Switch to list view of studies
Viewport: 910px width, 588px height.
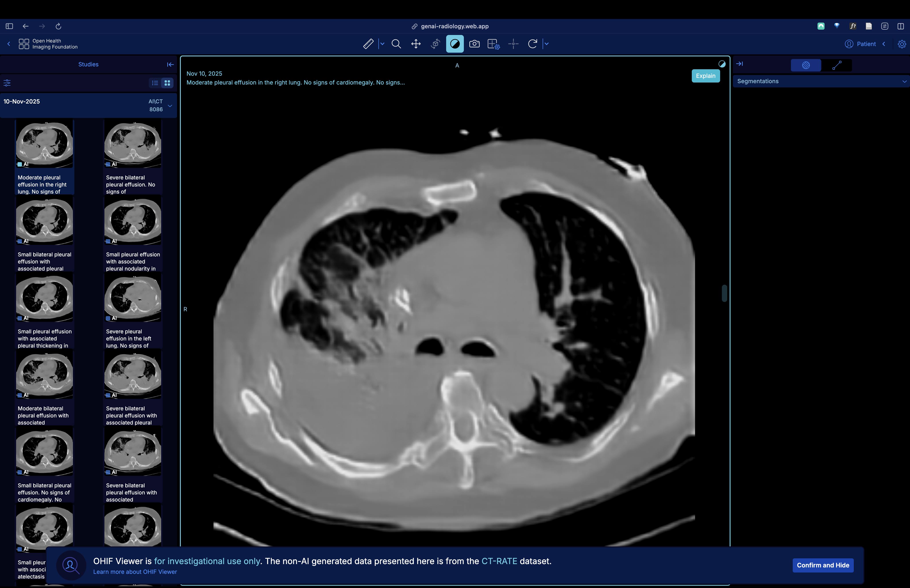coord(155,83)
